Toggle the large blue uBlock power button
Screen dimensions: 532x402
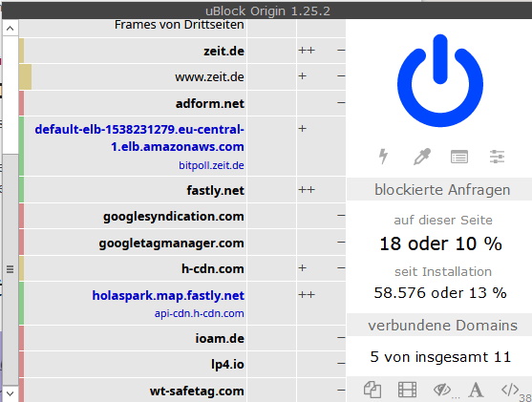[440, 81]
